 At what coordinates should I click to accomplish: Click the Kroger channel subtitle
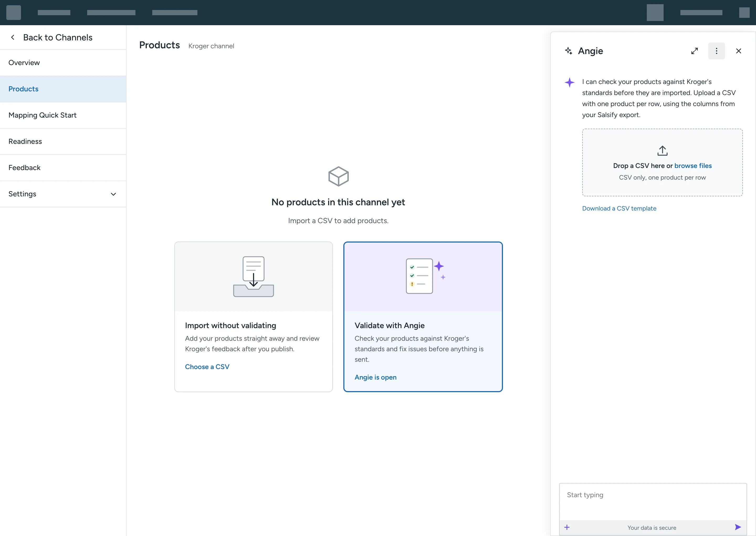point(211,46)
